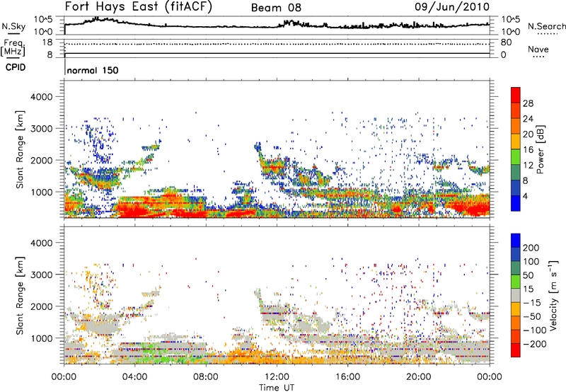Click the '12:00' time tick
The width and height of the screenshot is (566, 392).
click(277, 377)
